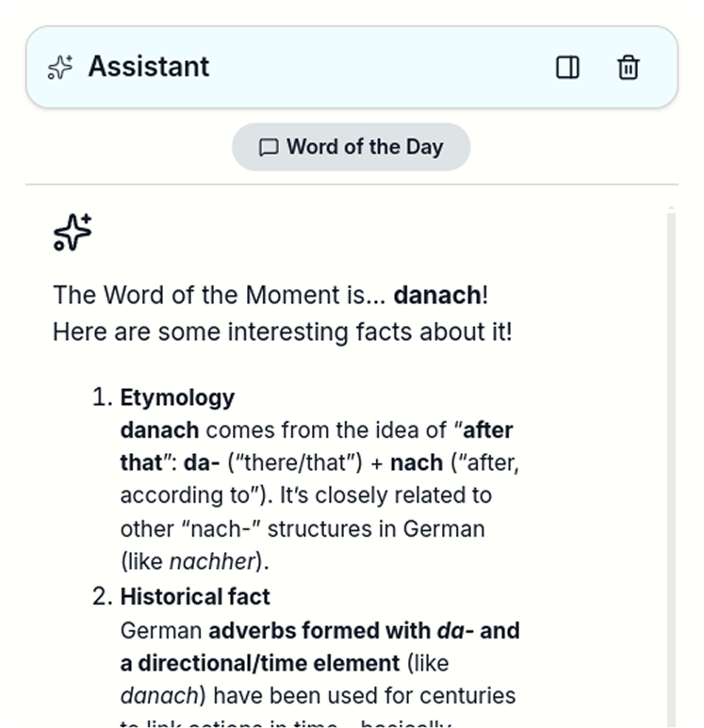
Task: Delete conversation with the trash icon
Action: coord(628,68)
